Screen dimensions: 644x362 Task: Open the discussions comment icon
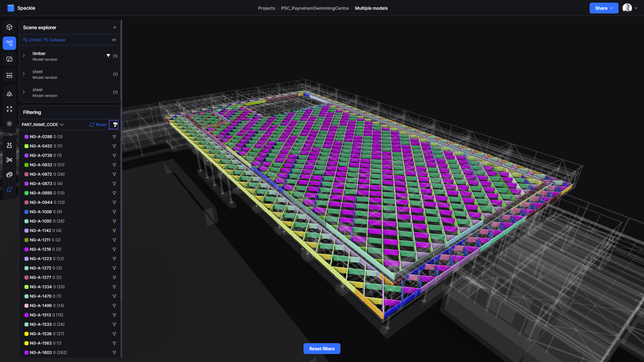pos(9,59)
